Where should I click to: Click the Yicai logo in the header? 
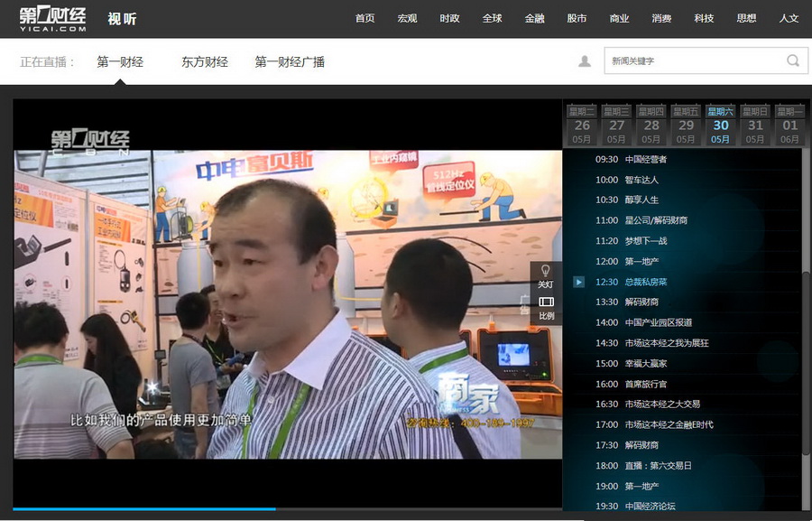(53, 19)
